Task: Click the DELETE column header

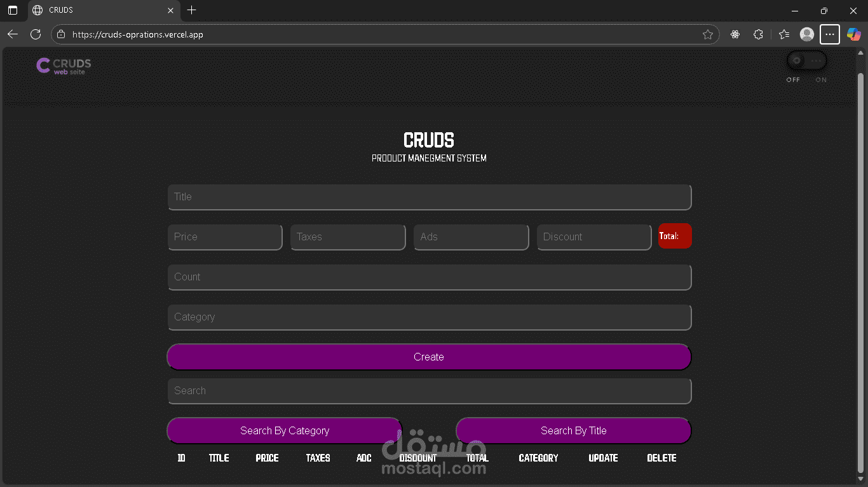Action: 662,458
